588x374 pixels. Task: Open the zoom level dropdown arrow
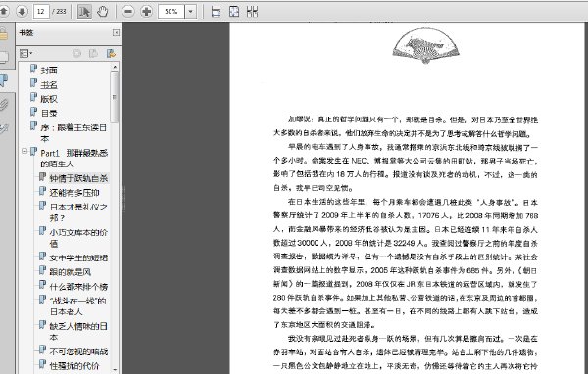coord(190,11)
